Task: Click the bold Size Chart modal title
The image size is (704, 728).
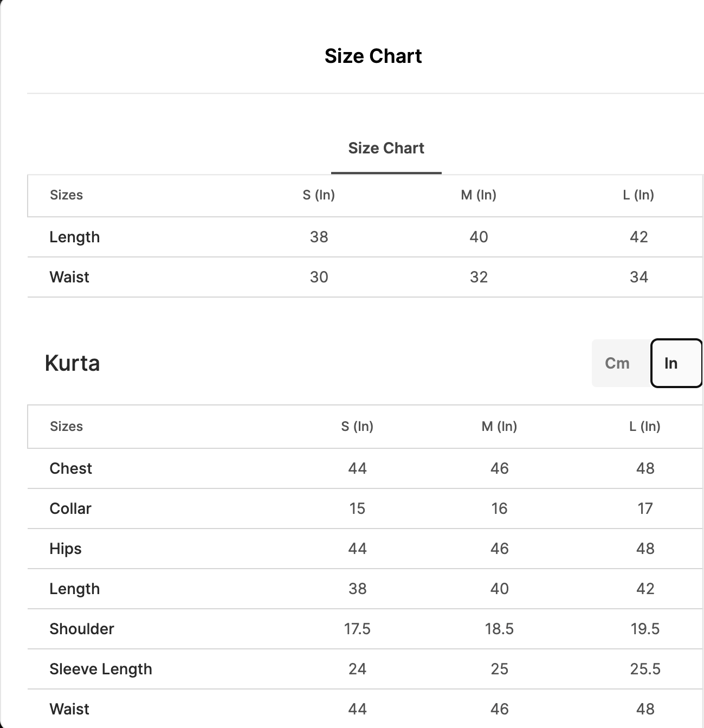Action: click(x=373, y=56)
